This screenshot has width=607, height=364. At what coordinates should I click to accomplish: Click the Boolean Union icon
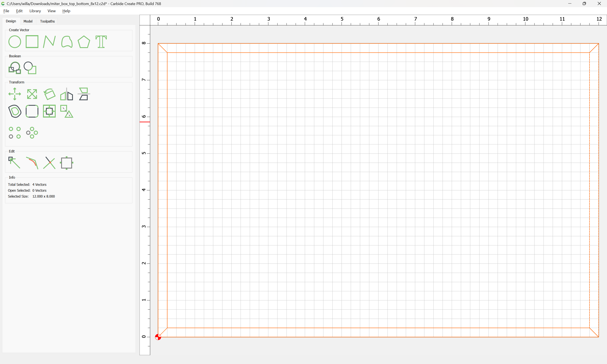pyautogui.click(x=15, y=68)
